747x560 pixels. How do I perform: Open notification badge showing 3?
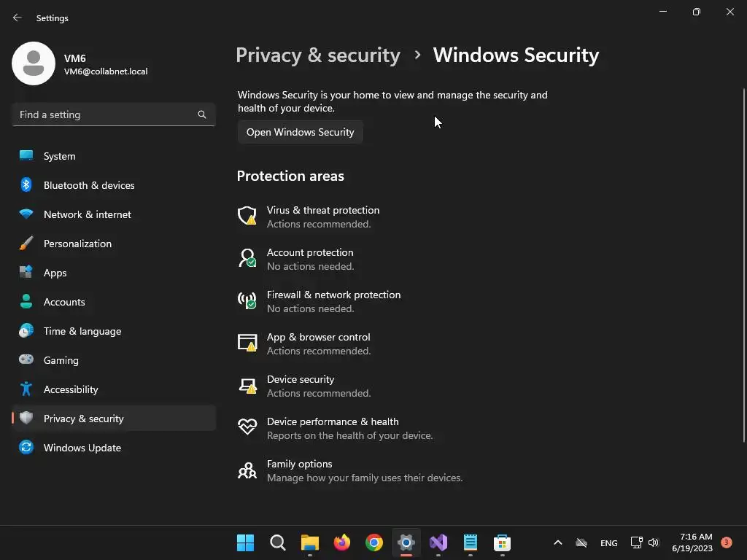pos(726,542)
